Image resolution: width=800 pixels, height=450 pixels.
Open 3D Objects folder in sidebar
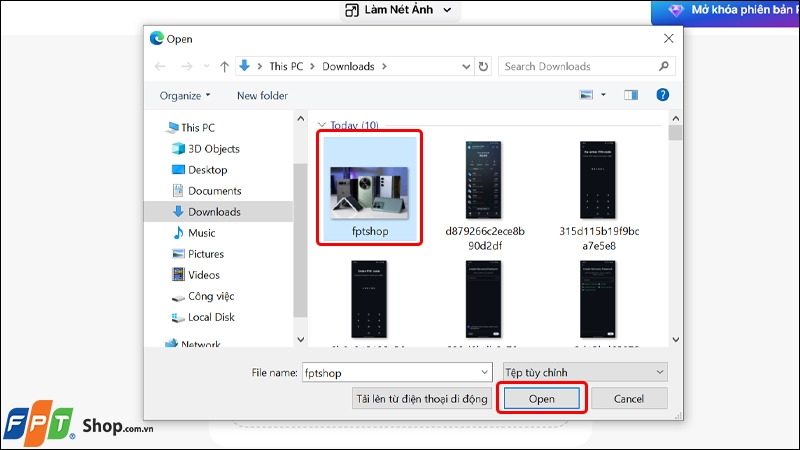[x=213, y=148]
